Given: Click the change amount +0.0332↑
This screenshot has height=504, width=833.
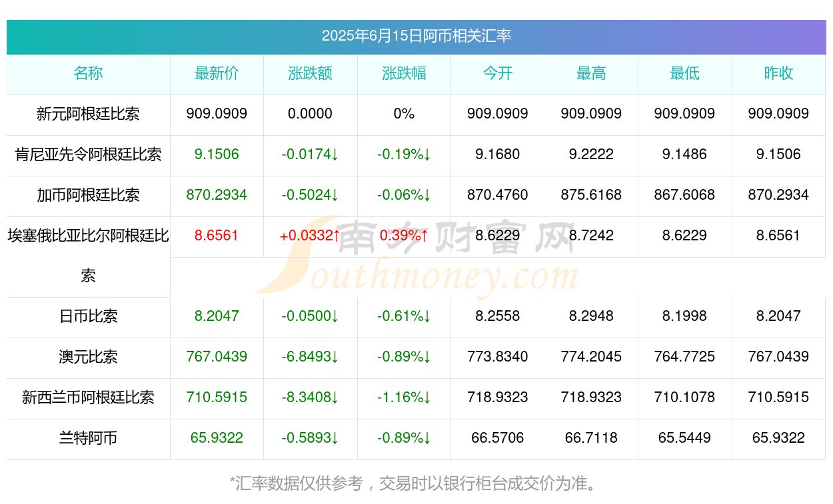Looking at the screenshot, I should click(x=311, y=236).
